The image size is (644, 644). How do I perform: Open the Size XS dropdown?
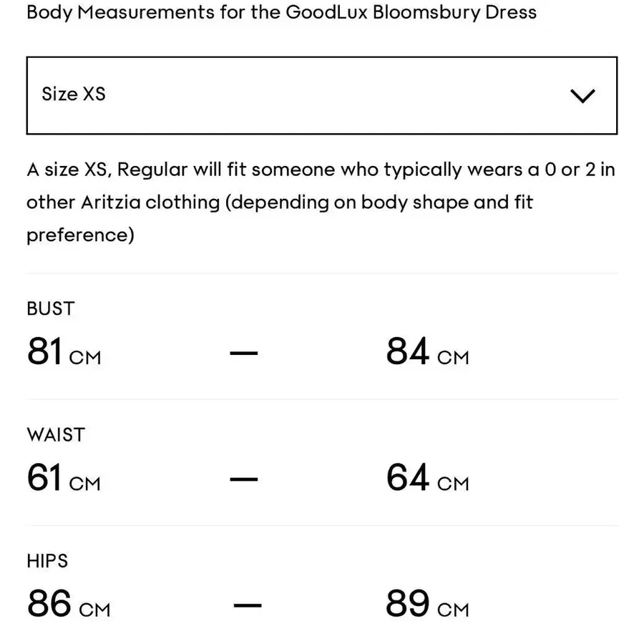click(321, 95)
